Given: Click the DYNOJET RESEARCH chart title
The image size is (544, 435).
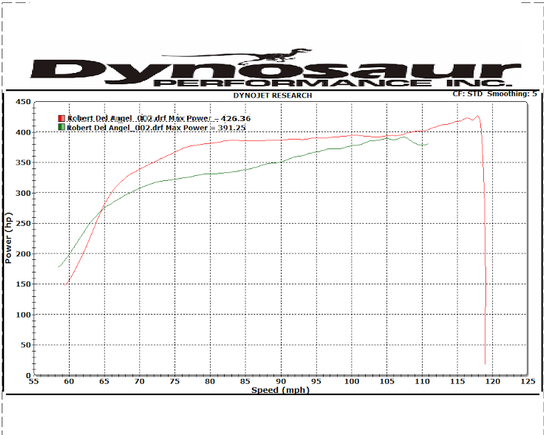Looking at the screenshot, I should point(272,95).
